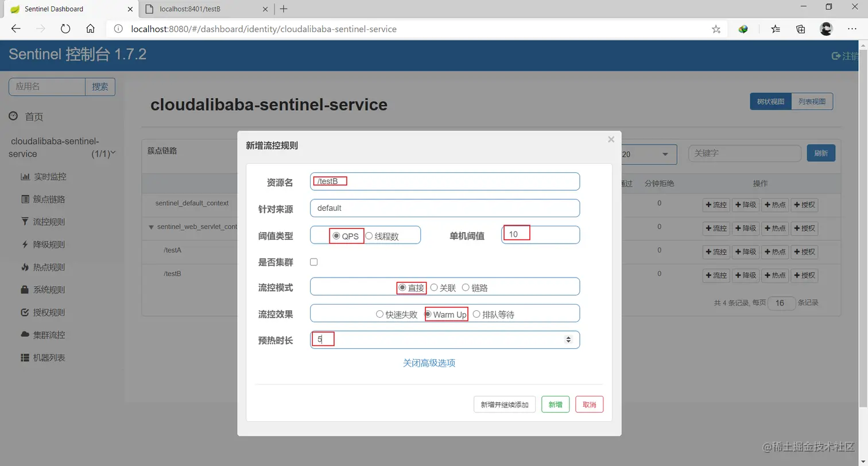Click the 应用名 search input
The height and width of the screenshot is (466, 868).
(x=47, y=87)
